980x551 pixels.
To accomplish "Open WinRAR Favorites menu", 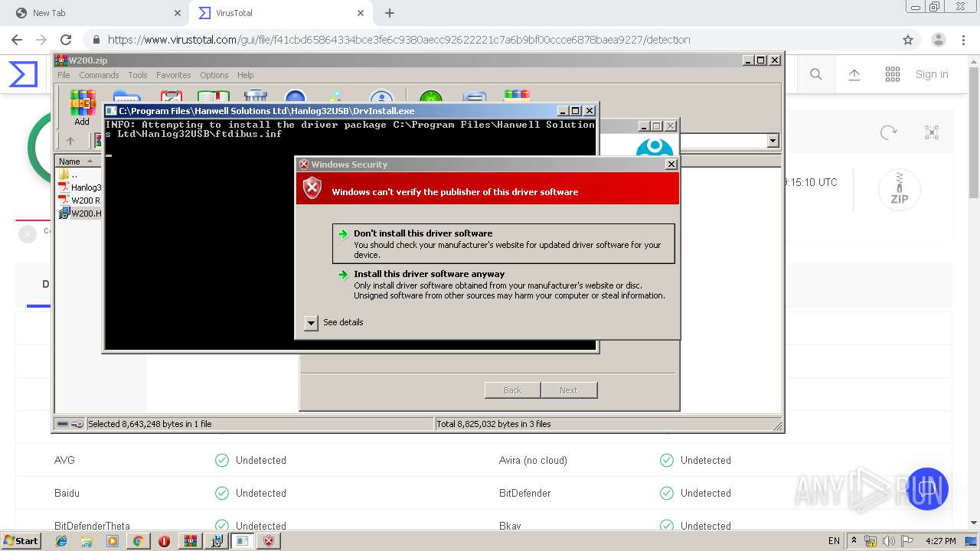I will (174, 75).
